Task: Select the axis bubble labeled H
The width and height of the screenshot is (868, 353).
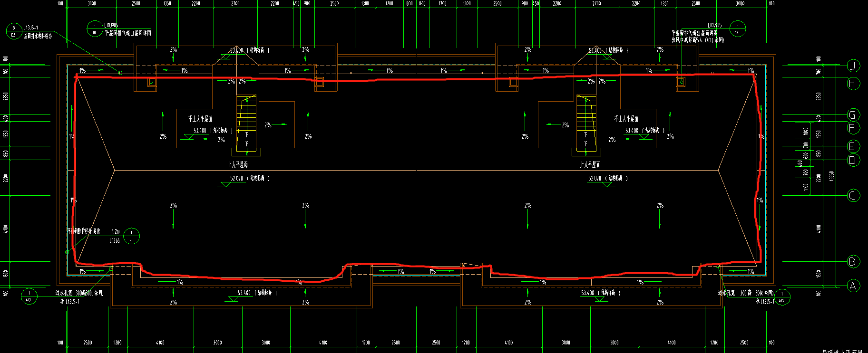Action: tap(854, 83)
